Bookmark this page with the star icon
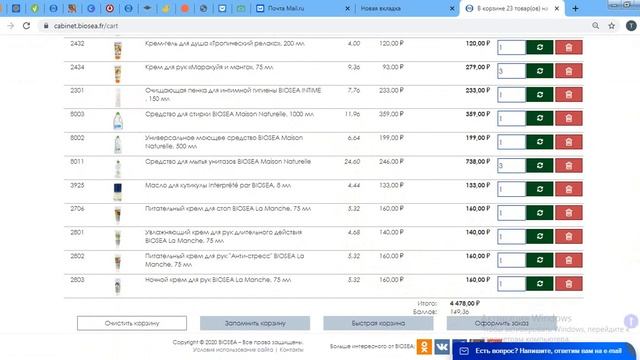The width and height of the screenshot is (640, 360). coord(611,26)
